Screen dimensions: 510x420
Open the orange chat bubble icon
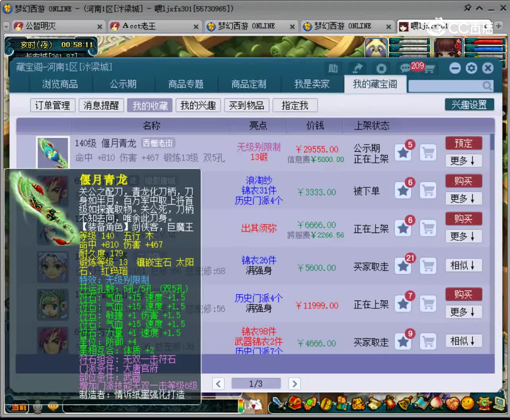tap(53, 406)
